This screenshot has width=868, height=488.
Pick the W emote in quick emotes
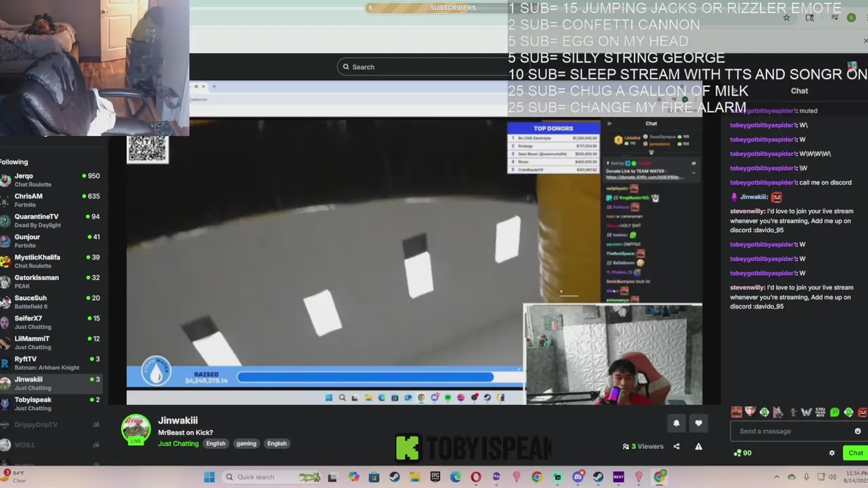point(806,412)
